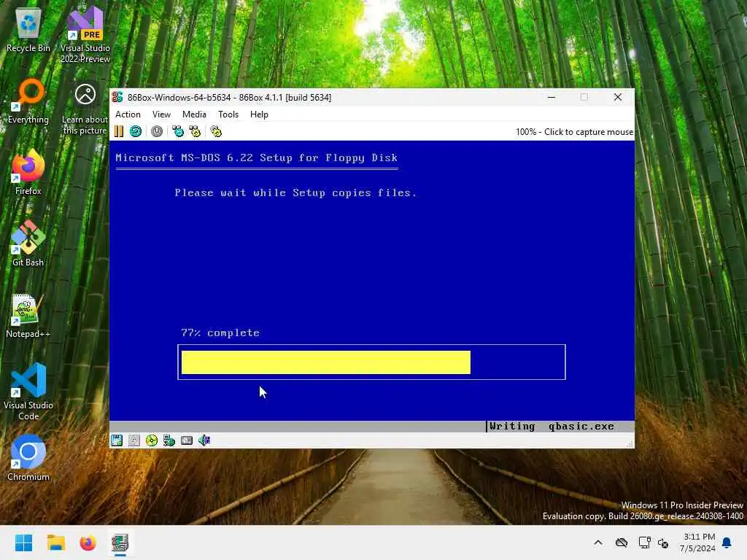Screen dimensions: 747x560
Task: Click the gray ACPI shutdown power icon
Action: pos(157,131)
